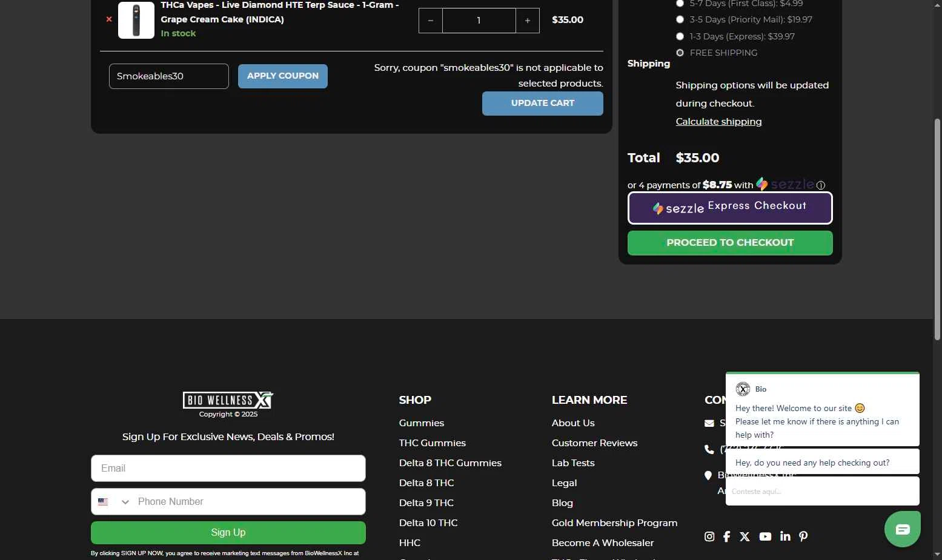Open the Legal link
This screenshot has width=942, height=560.
tap(564, 483)
